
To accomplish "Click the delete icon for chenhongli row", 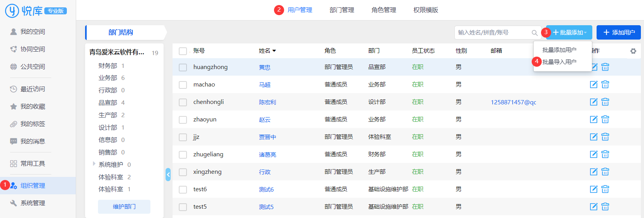I will coord(605,102).
